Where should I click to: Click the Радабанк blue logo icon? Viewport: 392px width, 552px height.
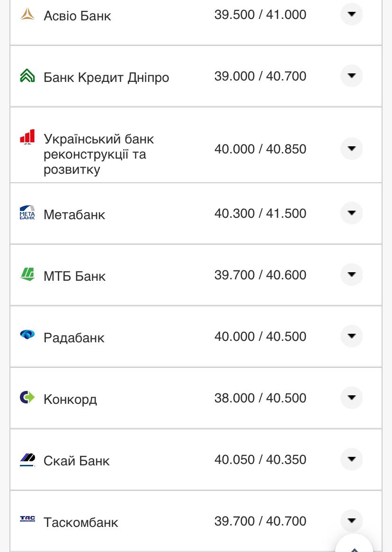[27, 335]
